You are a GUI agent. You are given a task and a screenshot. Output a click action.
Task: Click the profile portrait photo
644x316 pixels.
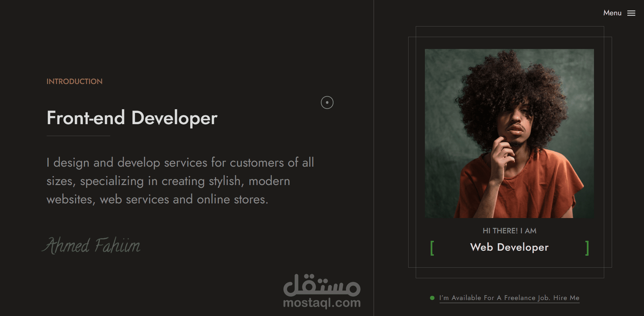point(509,133)
